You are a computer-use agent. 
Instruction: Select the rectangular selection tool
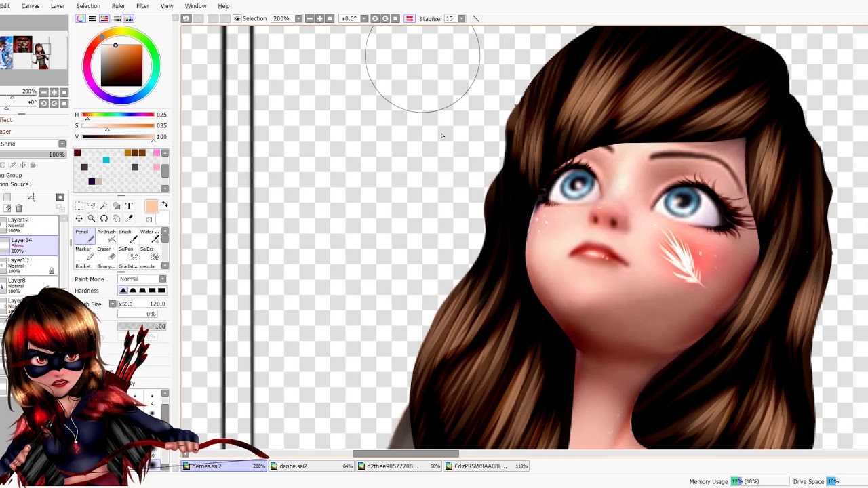(79, 206)
